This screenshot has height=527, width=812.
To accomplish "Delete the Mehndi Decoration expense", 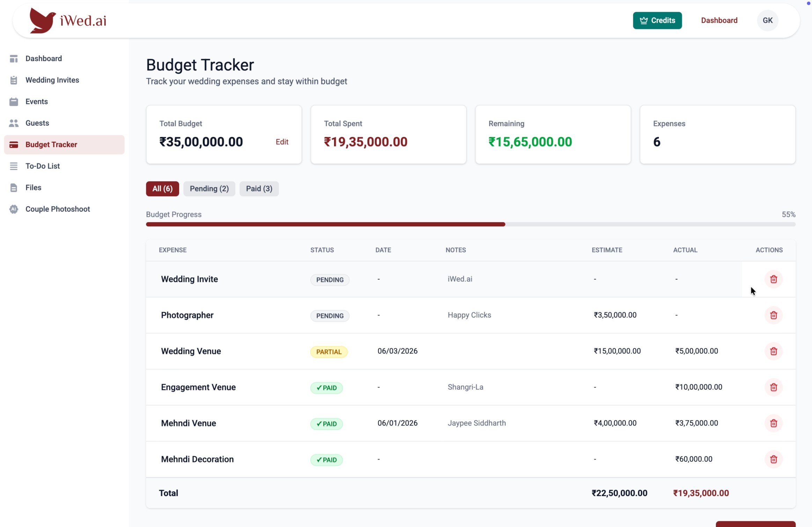I will 774,459.
